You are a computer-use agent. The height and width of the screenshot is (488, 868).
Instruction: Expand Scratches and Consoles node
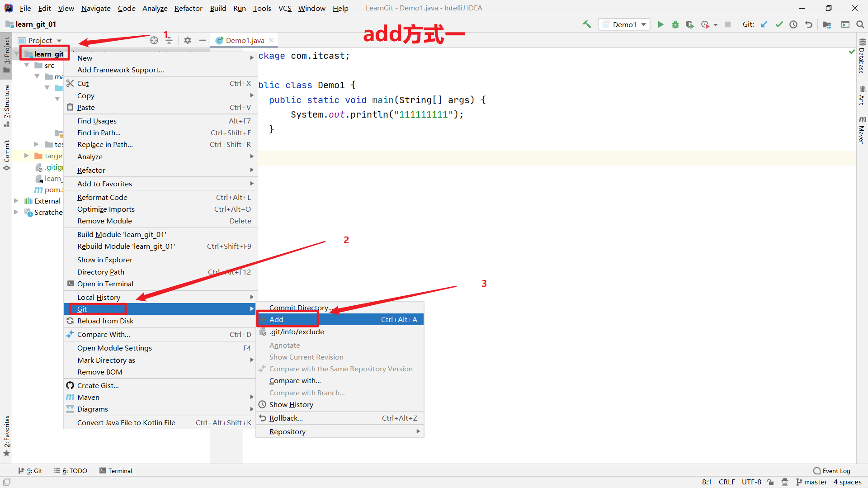[x=16, y=212]
